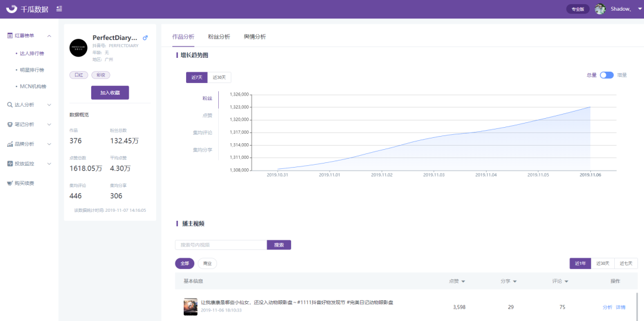Click the 千瓜数据 logo icon

click(x=12, y=8)
